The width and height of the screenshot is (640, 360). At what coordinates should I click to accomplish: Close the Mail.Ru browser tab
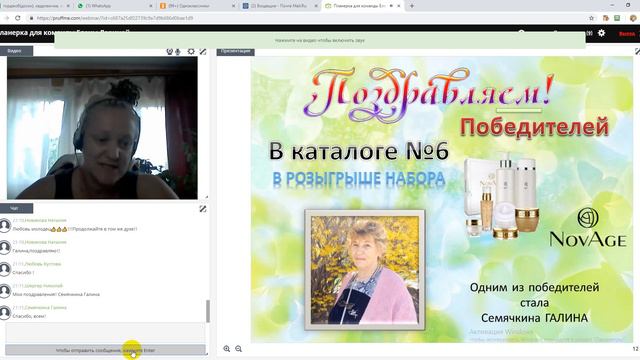click(x=316, y=6)
